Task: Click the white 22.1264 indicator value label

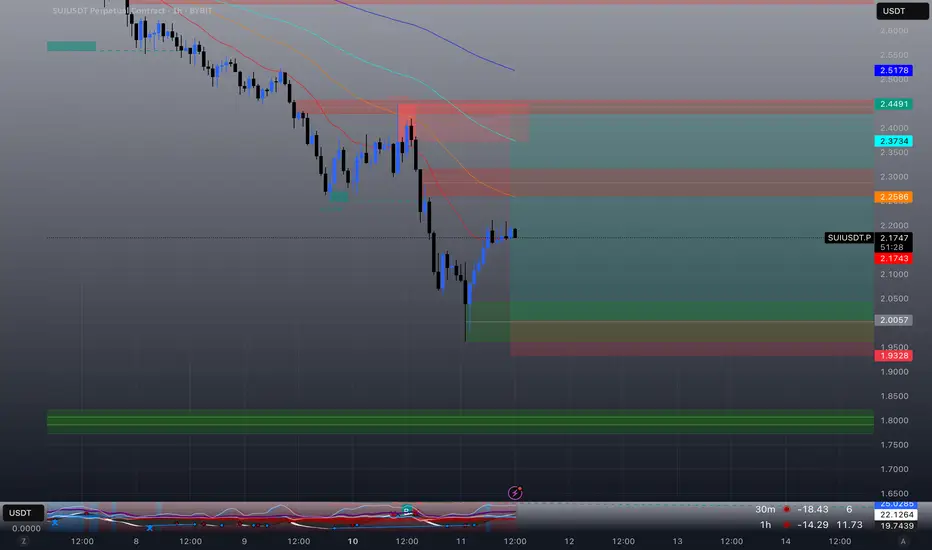Action: click(897, 515)
